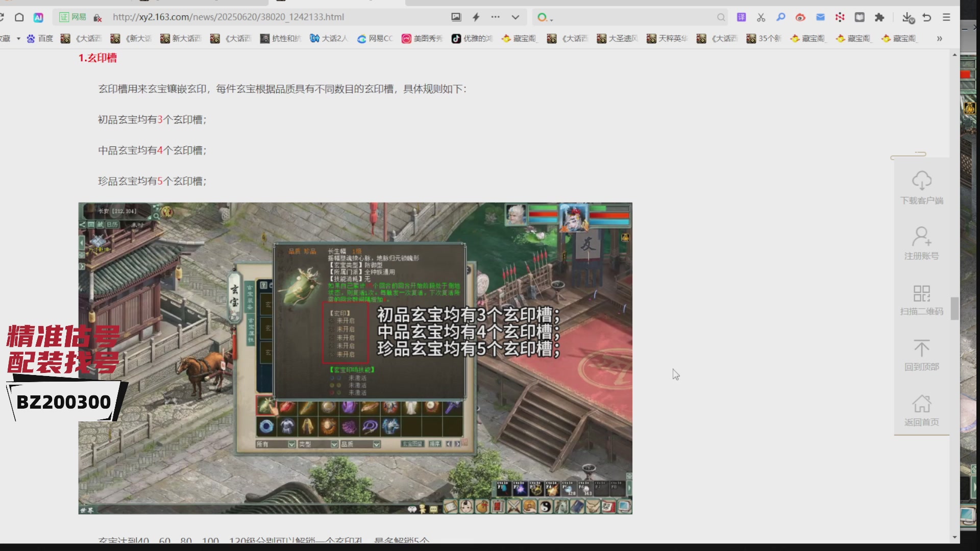Open the Weibo extension icon
Image resolution: width=980 pixels, height=551 pixels.
click(x=800, y=17)
